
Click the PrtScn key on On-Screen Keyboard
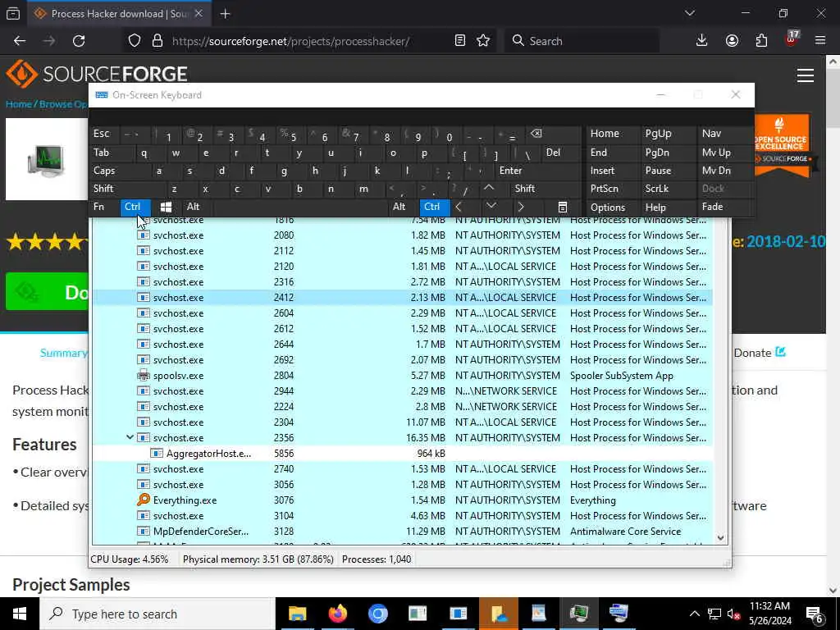612,189
